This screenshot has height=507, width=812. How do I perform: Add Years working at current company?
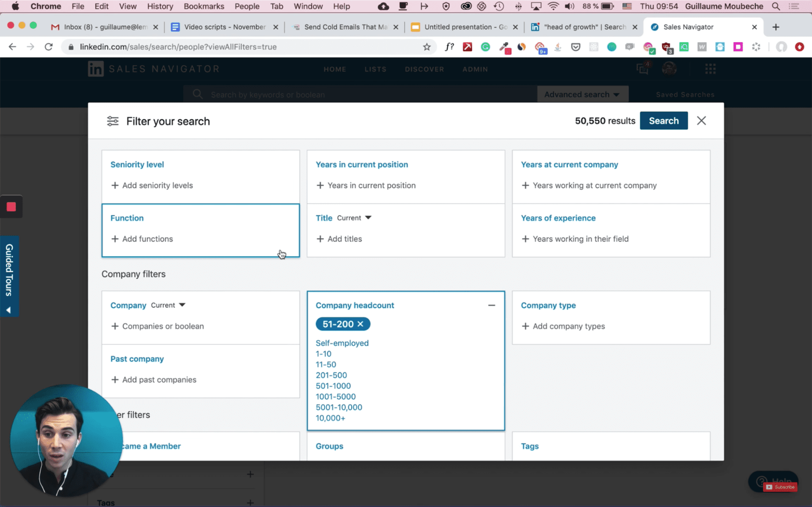pyautogui.click(x=589, y=185)
